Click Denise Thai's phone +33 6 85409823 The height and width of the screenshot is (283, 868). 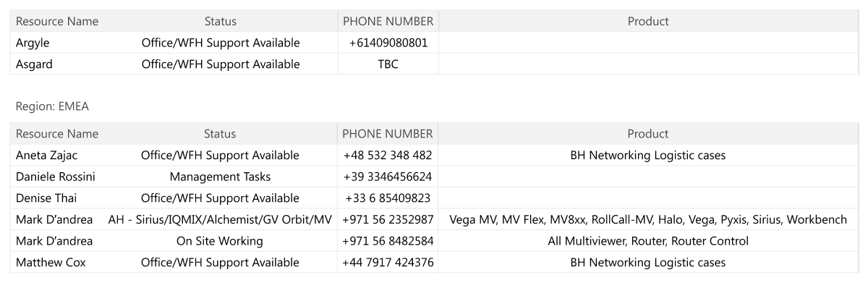(388, 198)
